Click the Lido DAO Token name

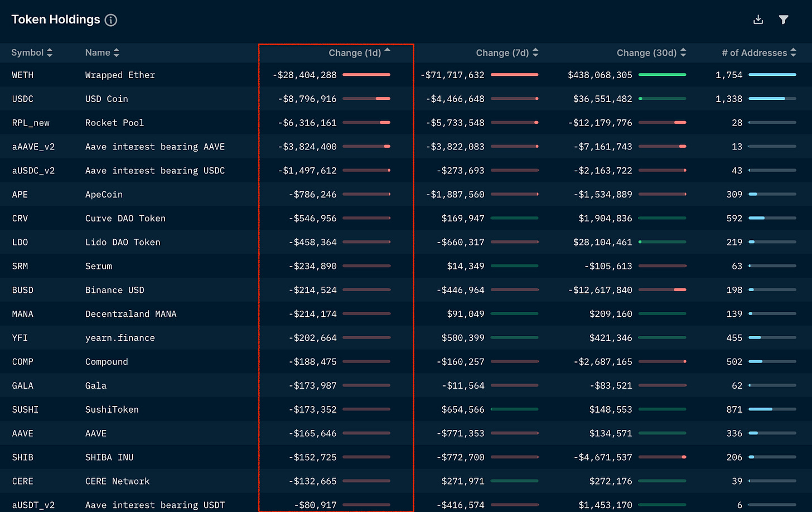point(123,242)
